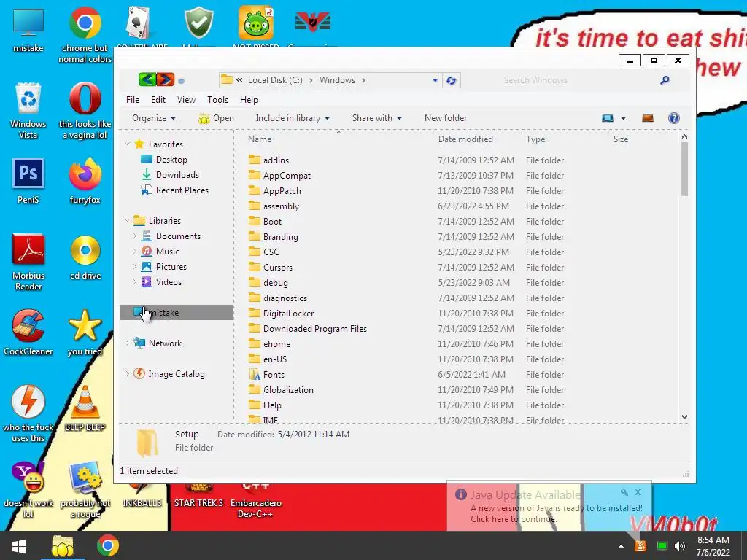Click the file list vertical scrollbar thumb

684,169
